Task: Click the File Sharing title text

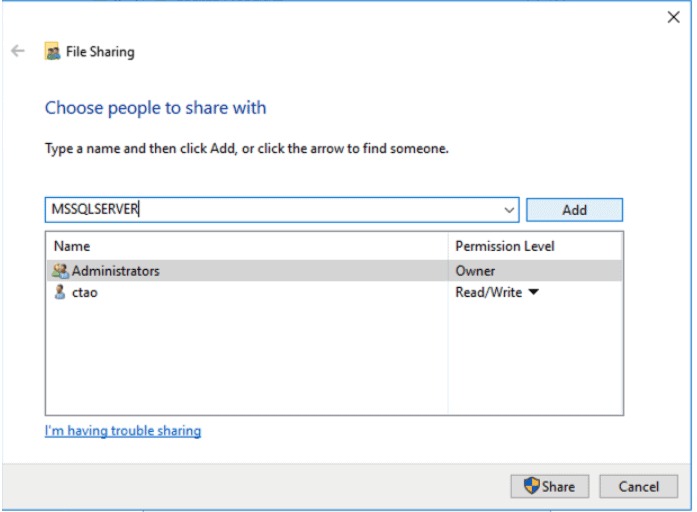Action: tap(100, 52)
